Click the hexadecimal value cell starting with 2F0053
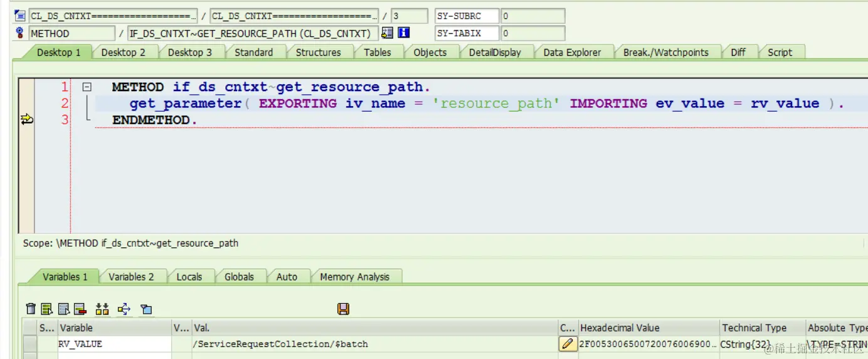 coord(648,344)
